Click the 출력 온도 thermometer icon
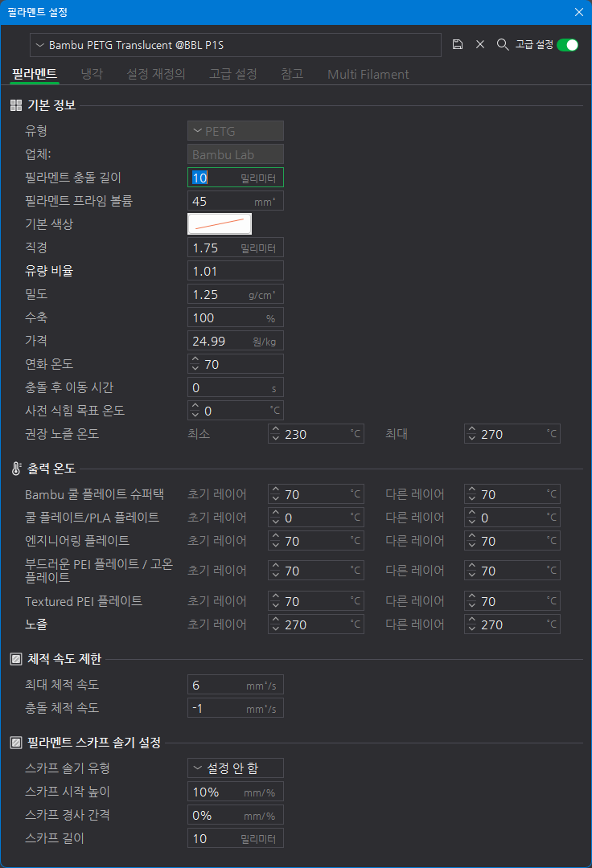 pyautogui.click(x=16, y=469)
